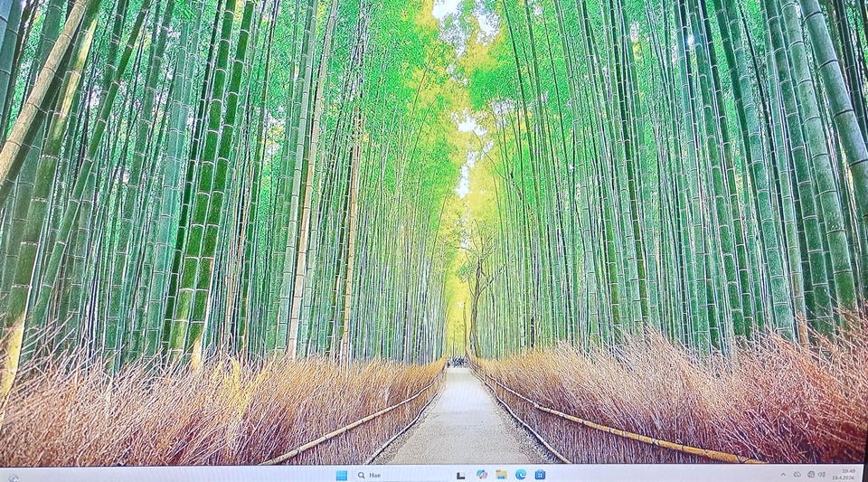
Task: Expand the hidden system tray icons
Action: [783, 475]
